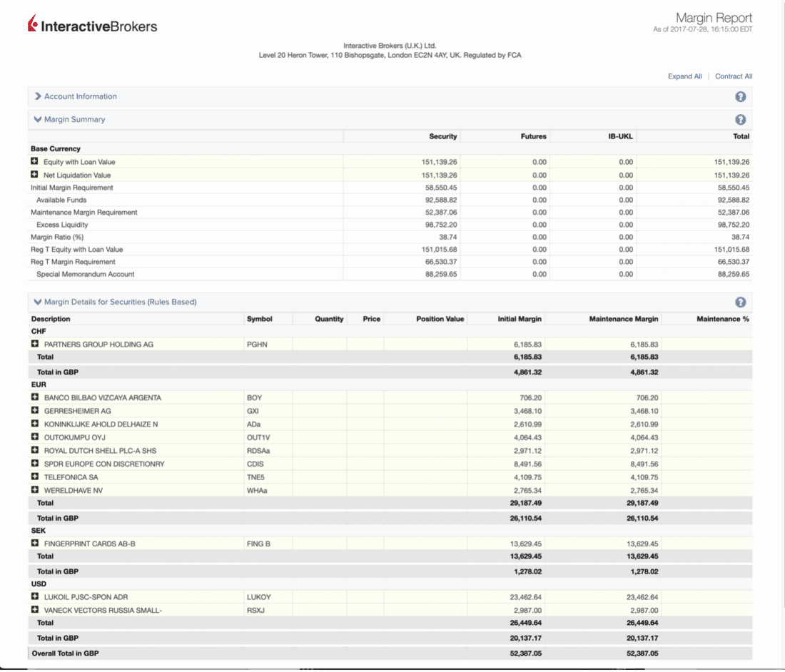Image resolution: width=785 pixels, height=672 pixels.
Task: Expand ROYAL DUTCH SHELL PLC-A SHS row
Action: pyautogui.click(x=34, y=450)
